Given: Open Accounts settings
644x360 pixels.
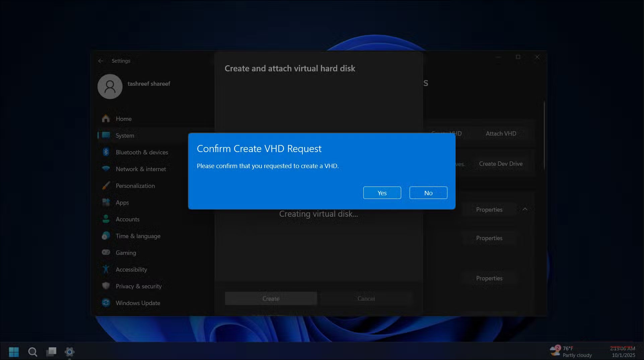Looking at the screenshot, I should [x=128, y=219].
